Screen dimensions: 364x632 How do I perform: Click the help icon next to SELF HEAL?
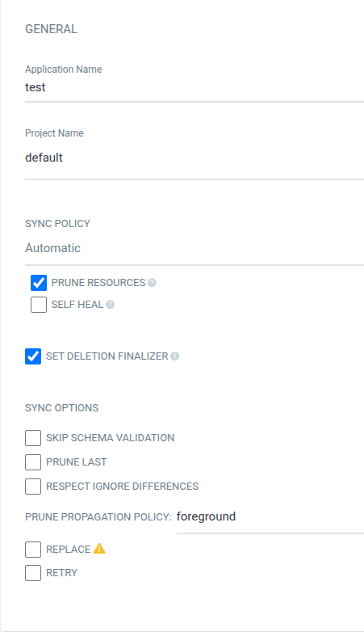point(110,305)
